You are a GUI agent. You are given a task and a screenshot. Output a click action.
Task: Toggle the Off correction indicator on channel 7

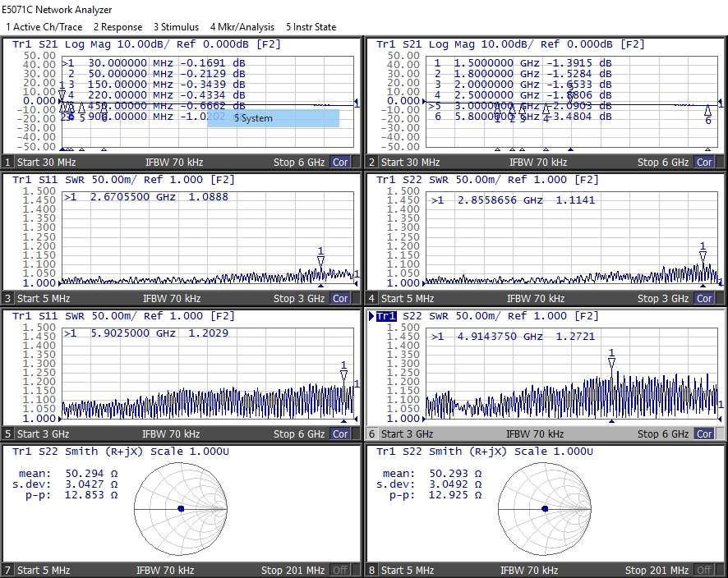point(340,570)
